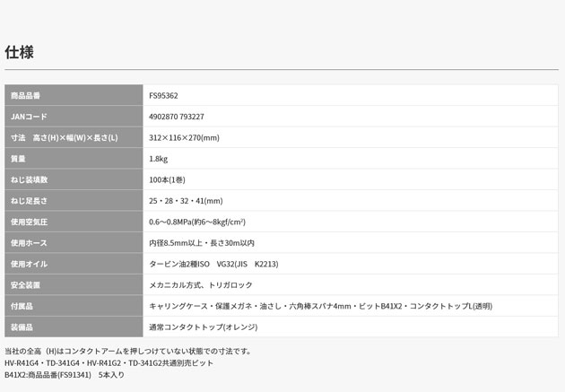Select the 25・28・32・41(mm) value
This screenshot has width=565, height=392.
[x=186, y=201]
